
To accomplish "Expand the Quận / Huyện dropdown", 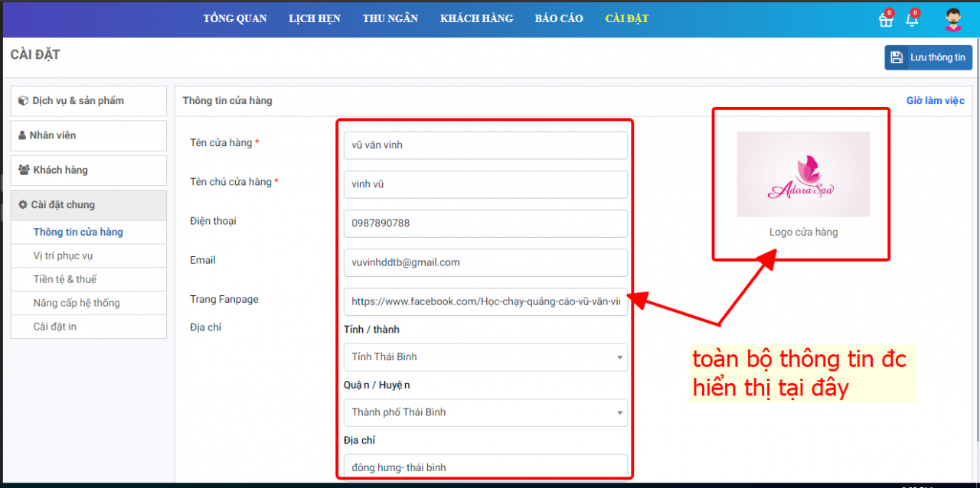I will click(x=485, y=412).
